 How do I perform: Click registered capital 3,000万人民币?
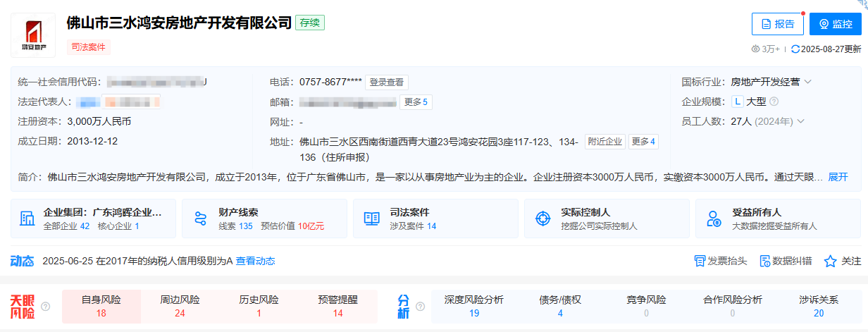click(99, 121)
